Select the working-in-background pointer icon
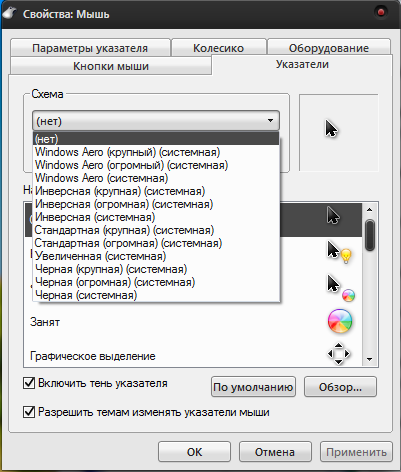The image size is (401, 472). tap(340, 288)
